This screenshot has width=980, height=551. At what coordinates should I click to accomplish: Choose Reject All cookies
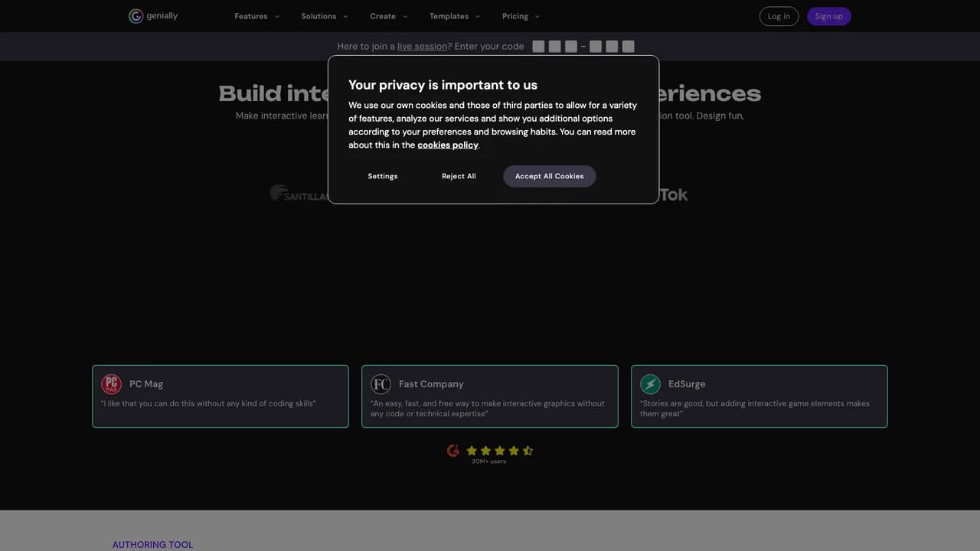click(x=459, y=176)
